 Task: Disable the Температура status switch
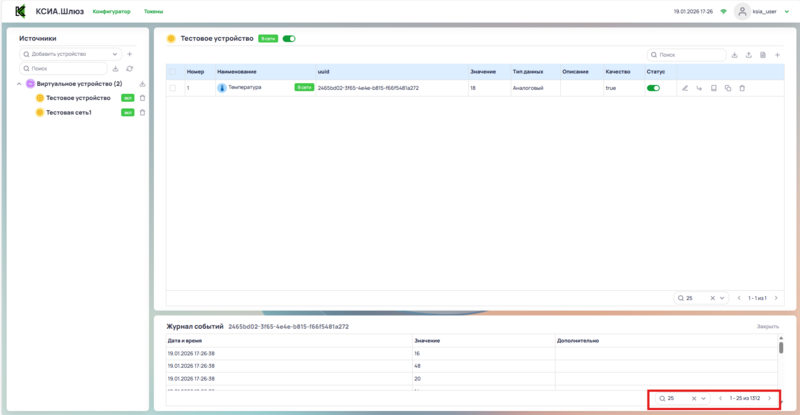(x=654, y=88)
